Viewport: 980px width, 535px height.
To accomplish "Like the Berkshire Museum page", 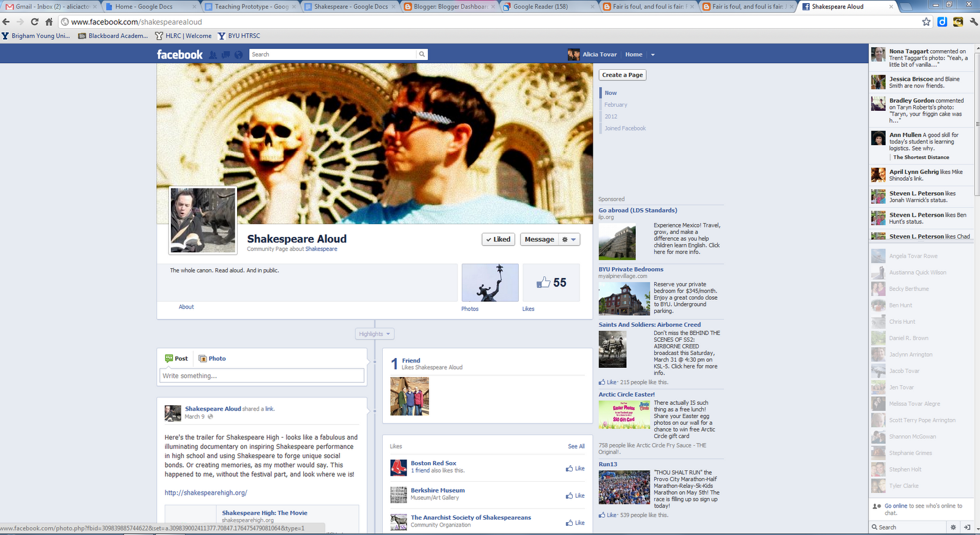I will [575, 496].
